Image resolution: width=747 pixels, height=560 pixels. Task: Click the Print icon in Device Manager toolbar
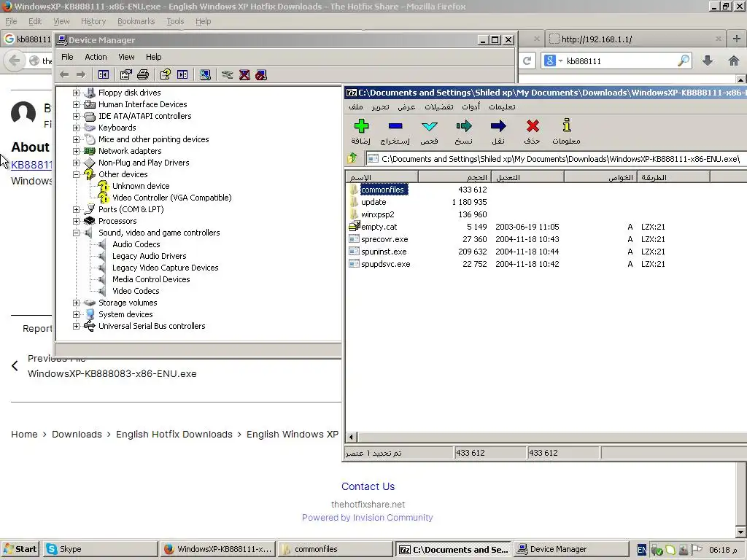click(143, 75)
